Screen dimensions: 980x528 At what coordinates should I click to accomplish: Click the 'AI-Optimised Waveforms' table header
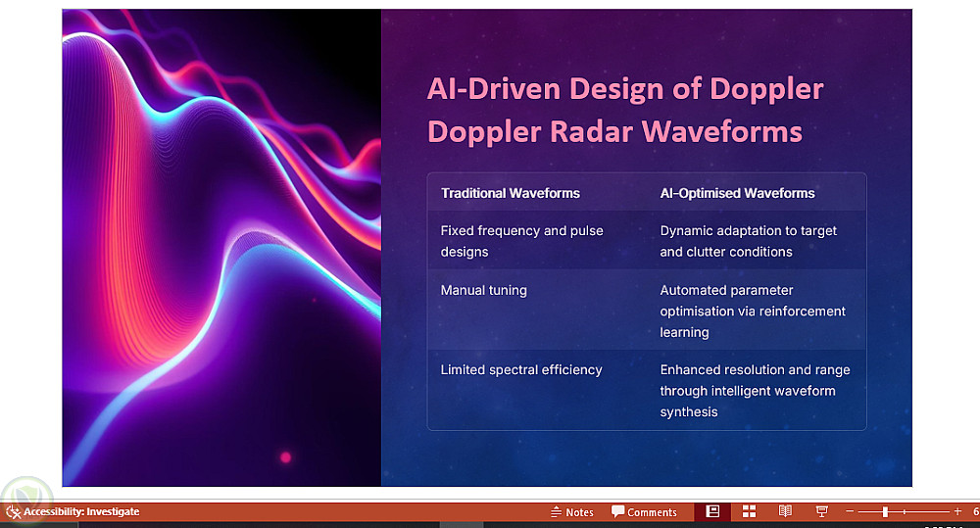pyautogui.click(x=737, y=193)
